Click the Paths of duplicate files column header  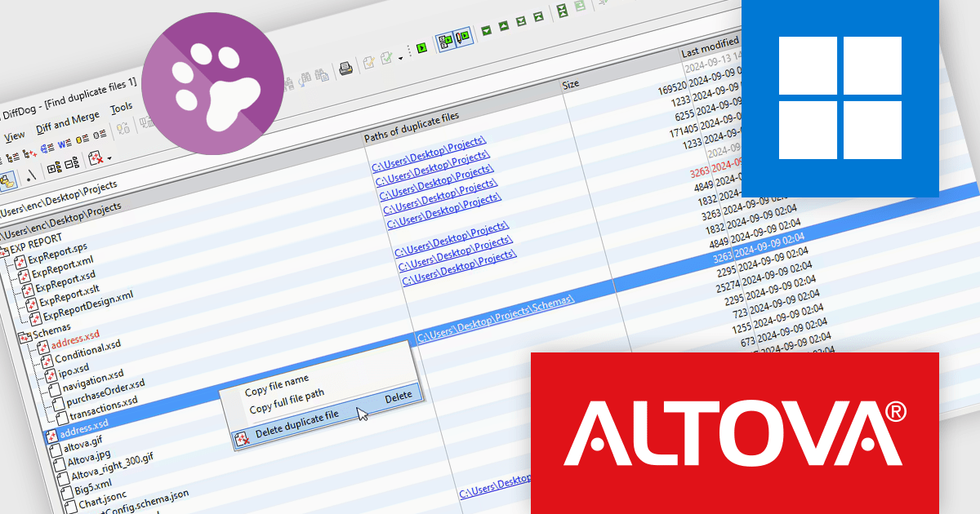pyautogui.click(x=412, y=129)
